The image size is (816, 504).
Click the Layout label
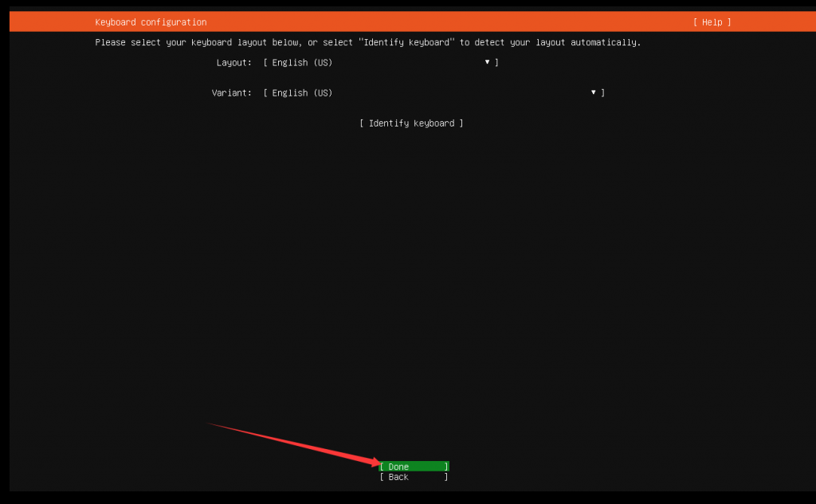tap(233, 62)
